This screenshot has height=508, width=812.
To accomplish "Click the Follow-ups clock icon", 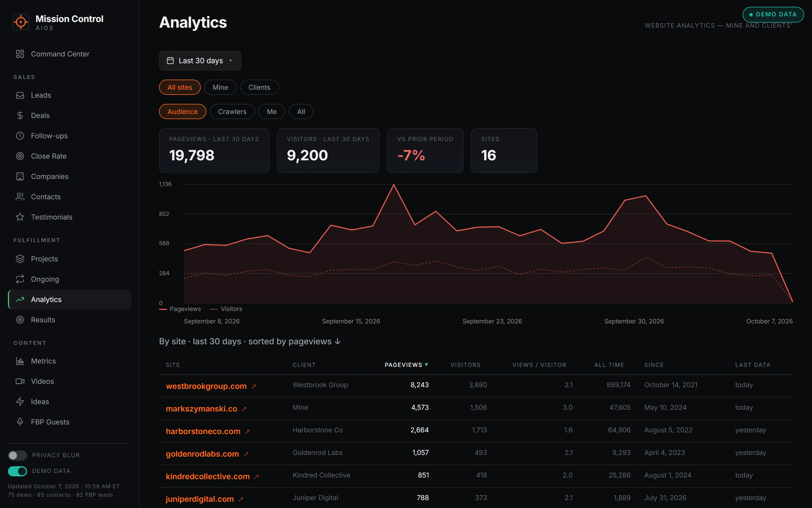I will (20, 136).
